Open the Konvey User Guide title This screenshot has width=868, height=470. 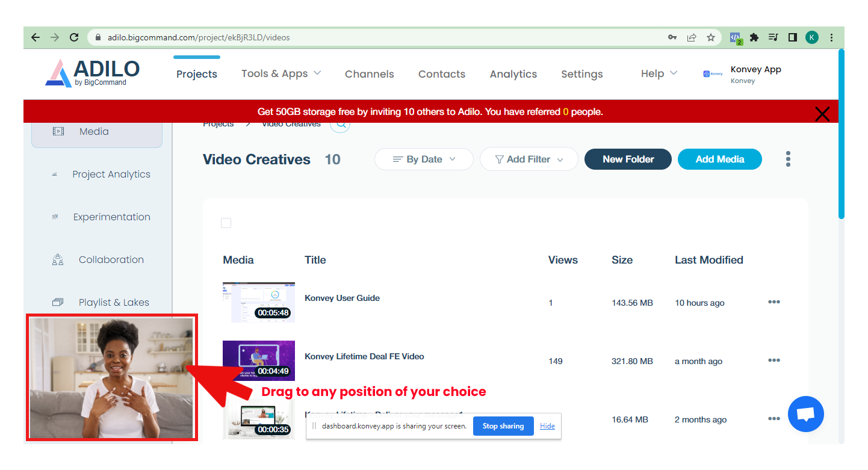point(342,298)
